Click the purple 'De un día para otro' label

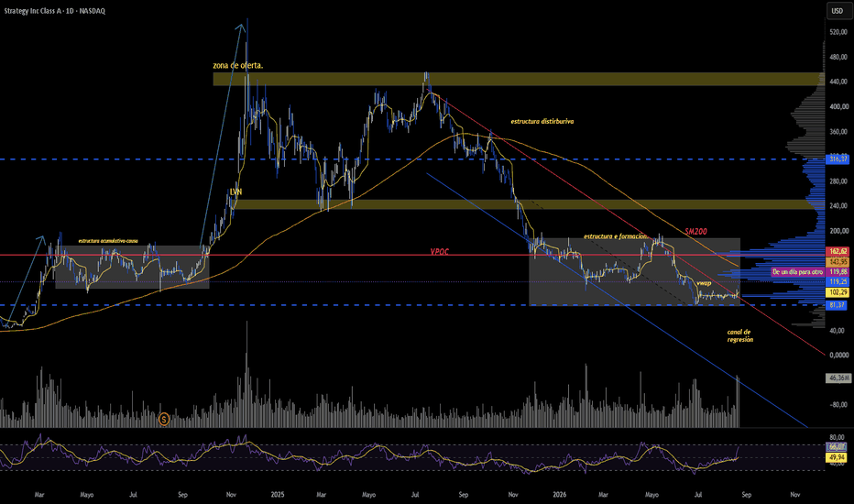797,272
